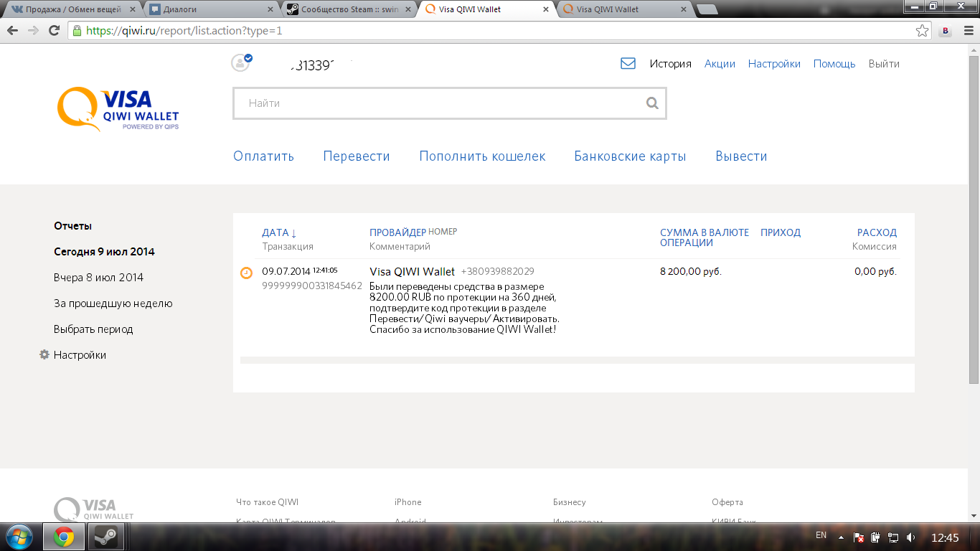Open footer iPhone link

408,502
